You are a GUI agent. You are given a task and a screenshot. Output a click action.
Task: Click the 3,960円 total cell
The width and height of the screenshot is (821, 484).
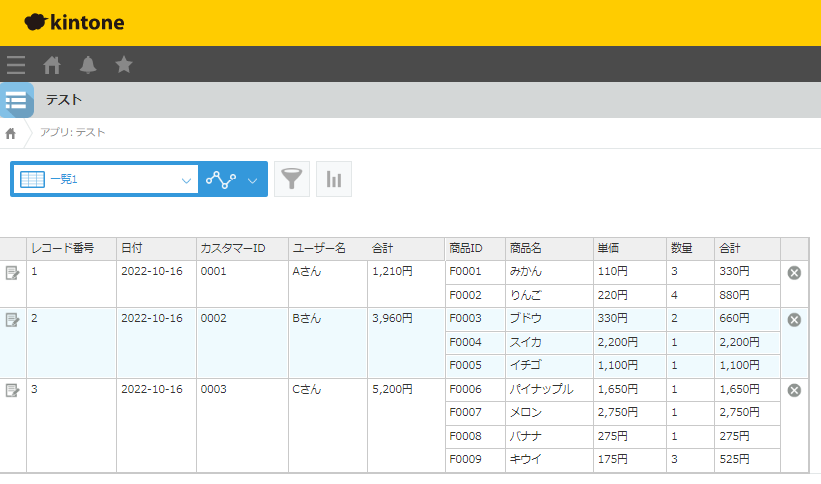click(406, 343)
